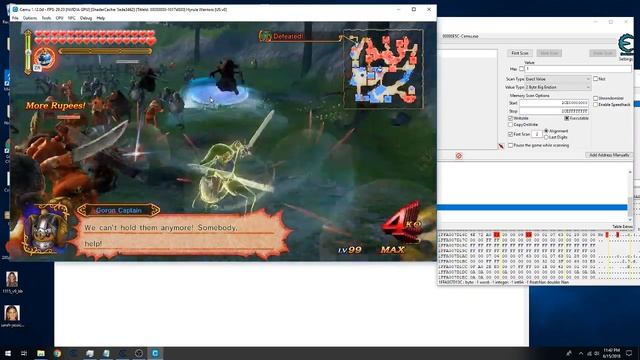Click the scan Value input field

tap(578, 69)
